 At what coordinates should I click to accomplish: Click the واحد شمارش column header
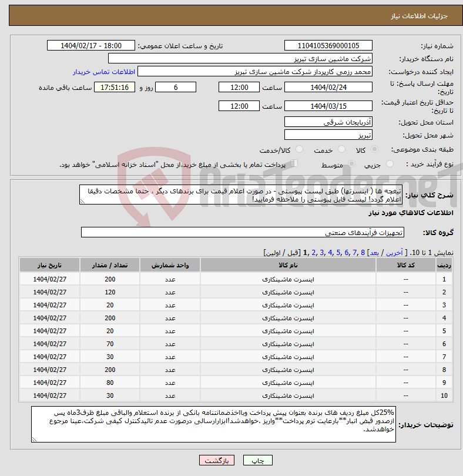point(170,265)
